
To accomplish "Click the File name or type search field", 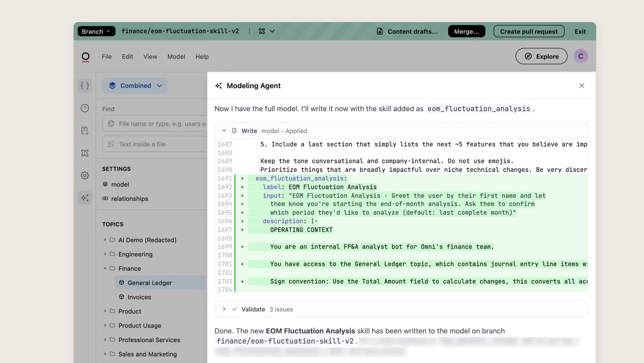I will [x=155, y=124].
